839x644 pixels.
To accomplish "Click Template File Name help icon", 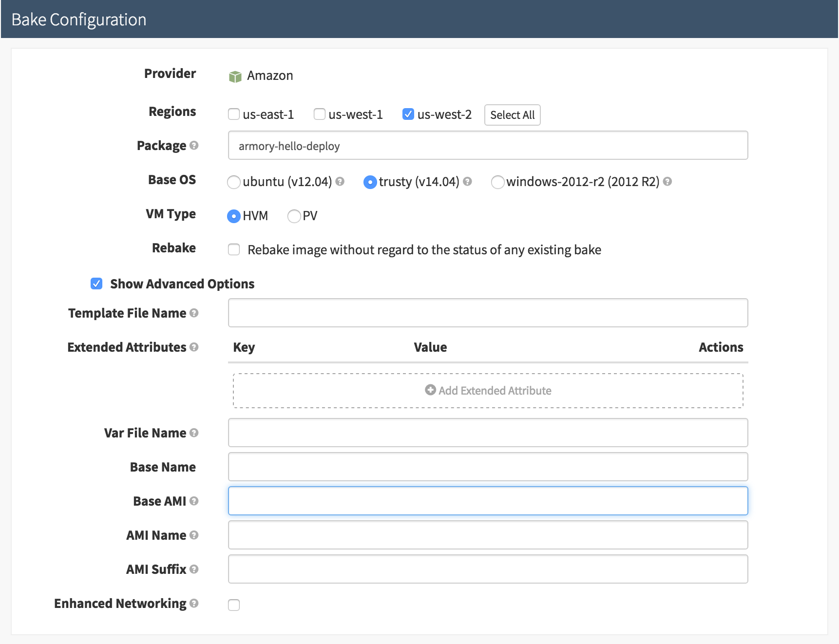I will coord(194,313).
